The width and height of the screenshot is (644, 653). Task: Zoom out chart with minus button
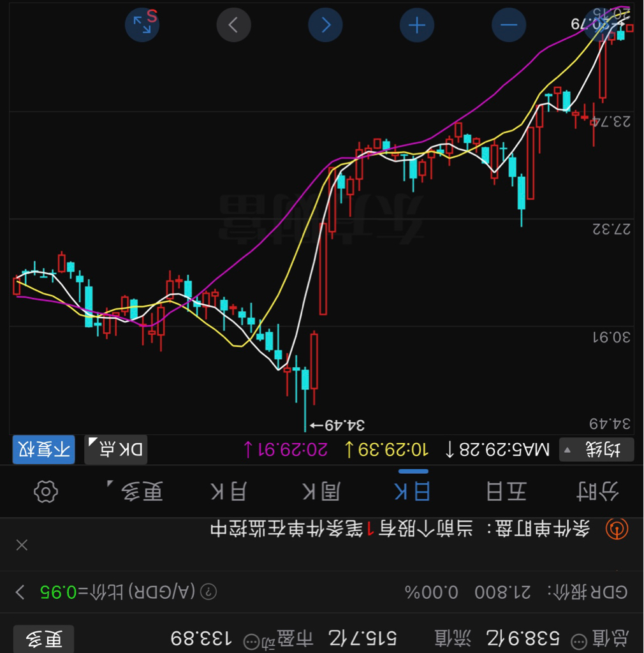[x=509, y=25]
